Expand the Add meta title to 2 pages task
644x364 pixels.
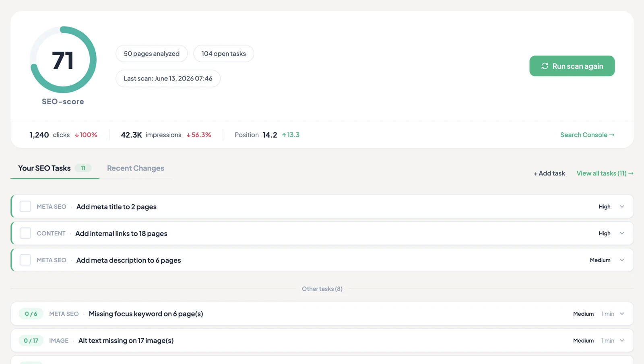622,206
